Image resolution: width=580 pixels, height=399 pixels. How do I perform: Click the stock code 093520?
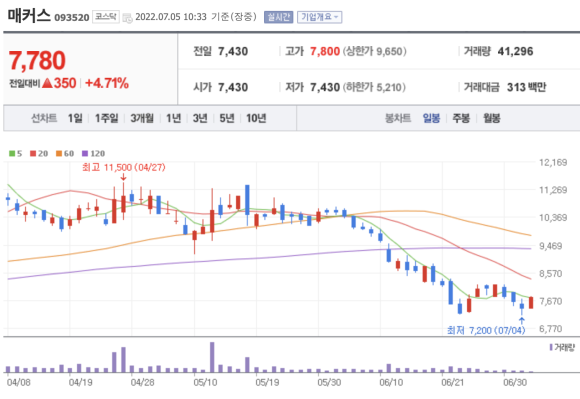(x=72, y=17)
